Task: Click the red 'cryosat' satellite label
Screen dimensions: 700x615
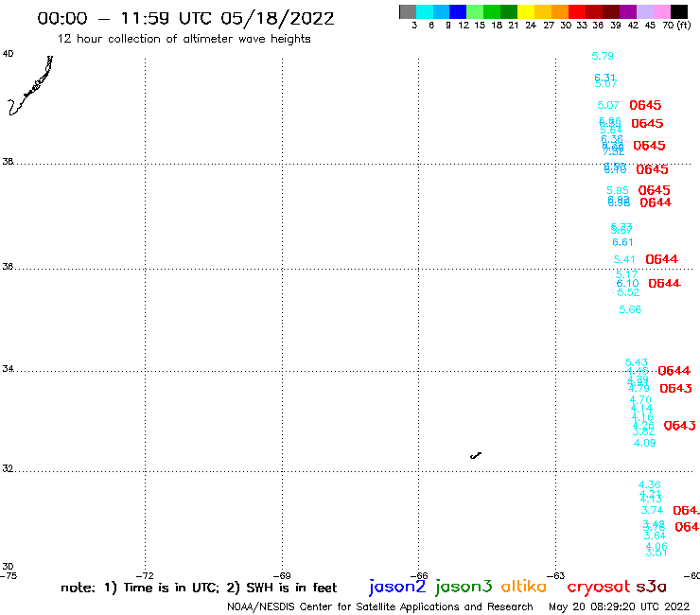Action: click(598, 587)
